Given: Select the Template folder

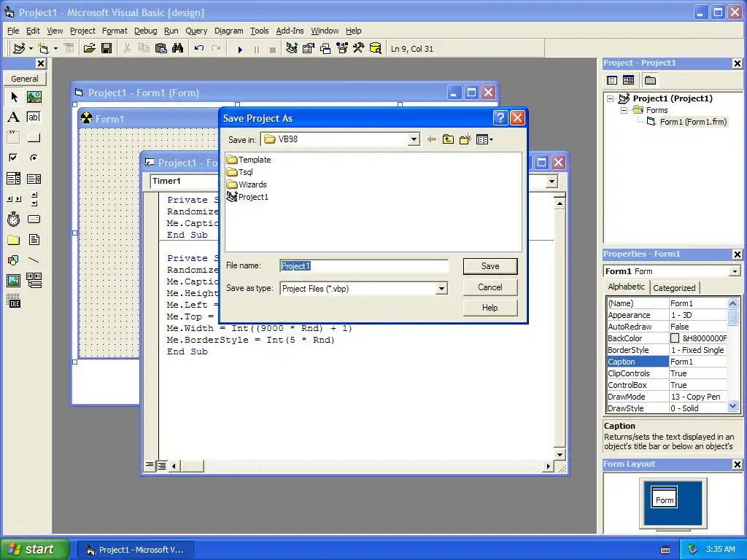Looking at the screenshot, I should (249, 160).
